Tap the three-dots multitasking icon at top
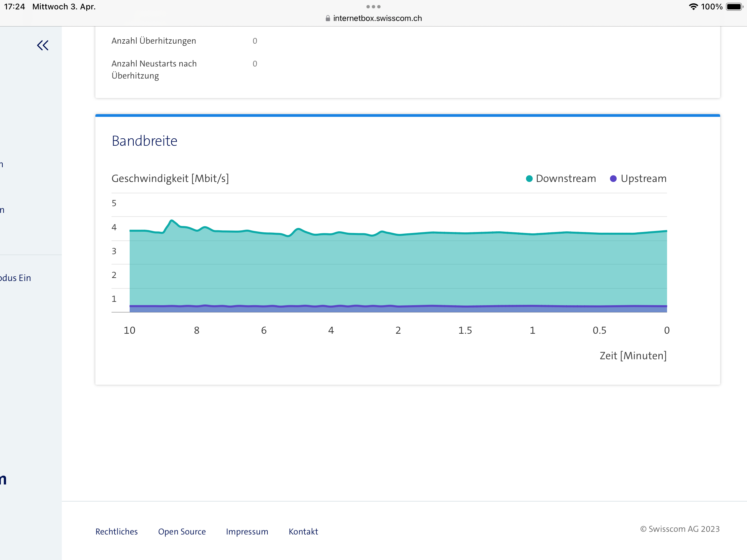The image size is (747, 560). pyautogui.click(x=373, y=7)
